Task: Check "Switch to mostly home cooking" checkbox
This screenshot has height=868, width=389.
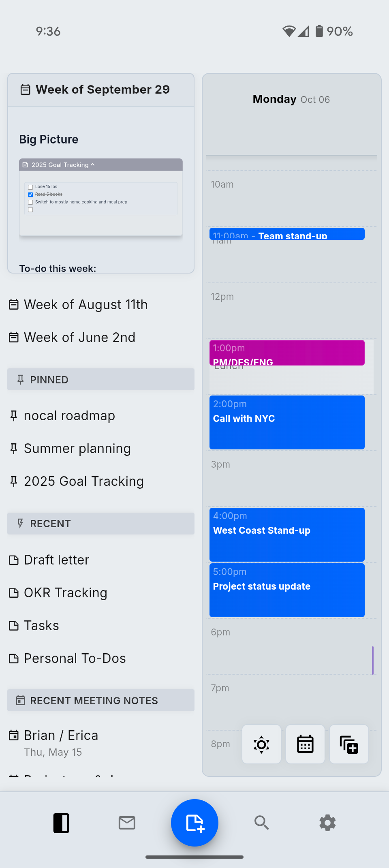Action: coord(30,202)
